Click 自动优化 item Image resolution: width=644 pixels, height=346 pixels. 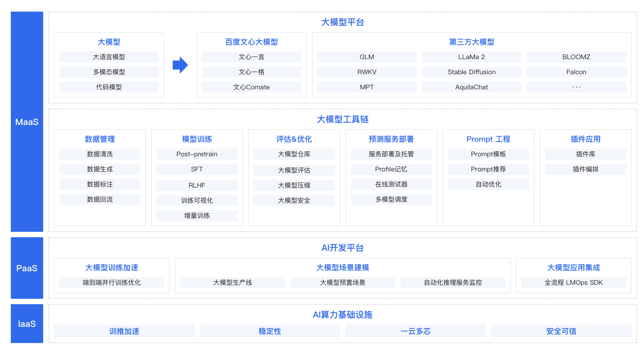[x=489, y=184]
